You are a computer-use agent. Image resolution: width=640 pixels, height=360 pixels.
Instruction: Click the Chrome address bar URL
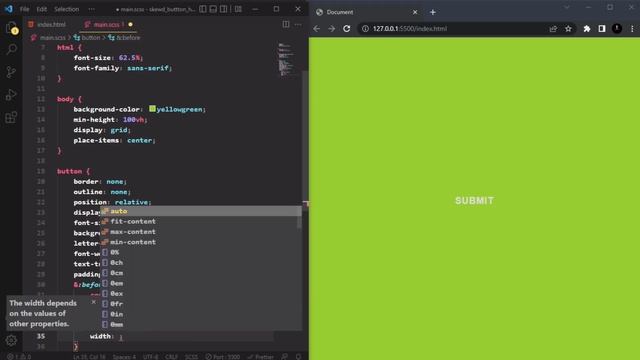410,29
